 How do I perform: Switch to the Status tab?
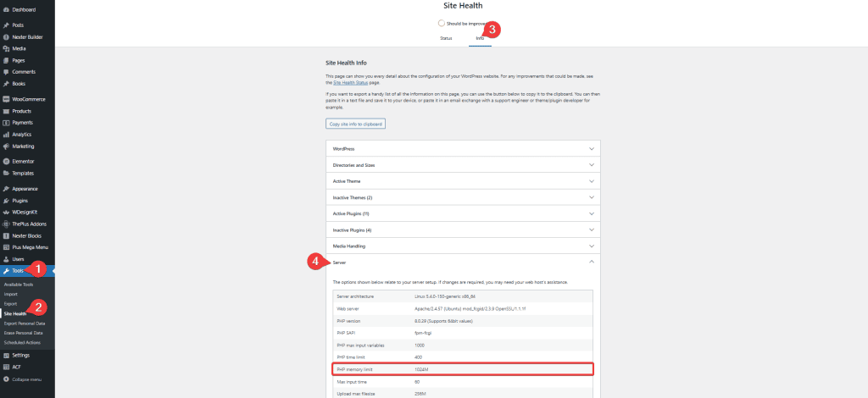click(446, 38)
